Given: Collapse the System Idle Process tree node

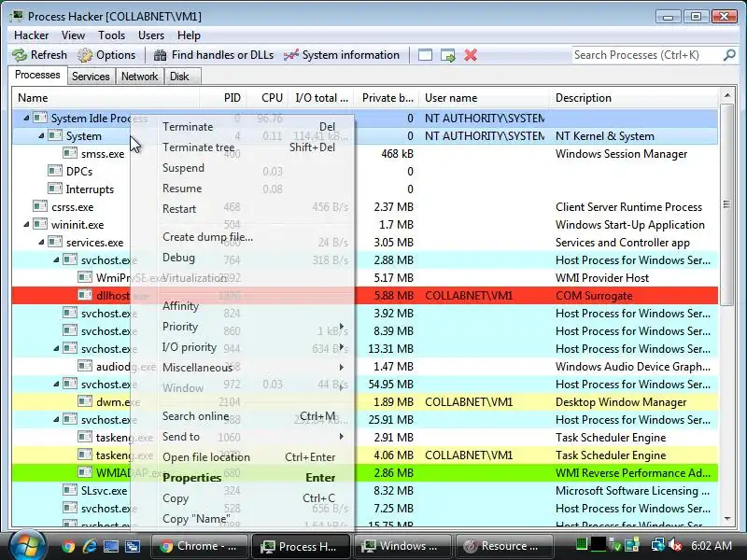Looking at the screenshot, I should [26, 118].
